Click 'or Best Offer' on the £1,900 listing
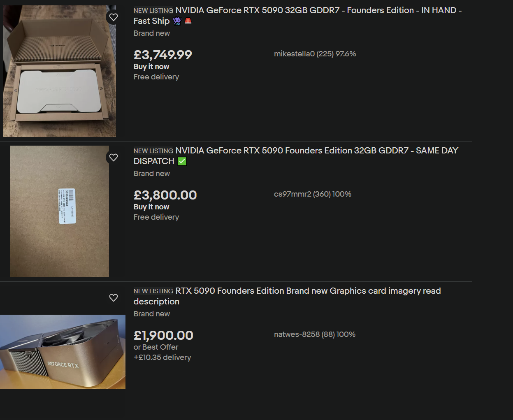513x420 pixels. 156,347
